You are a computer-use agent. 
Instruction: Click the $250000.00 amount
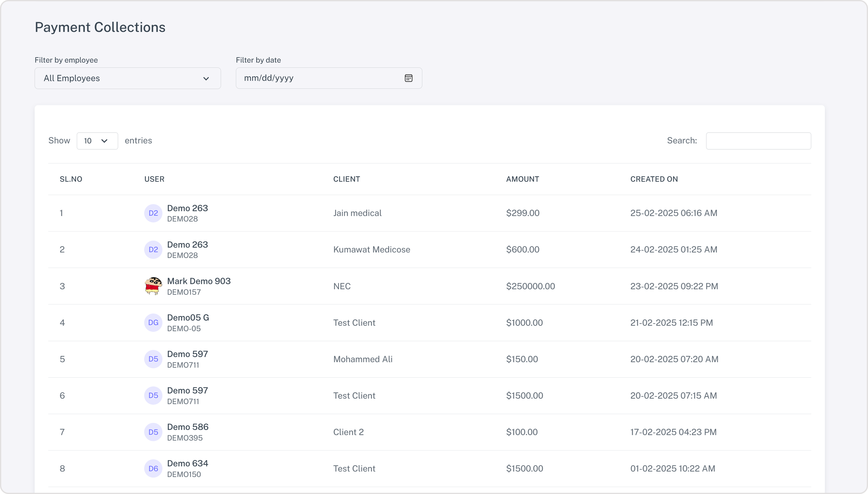point(531,286)
